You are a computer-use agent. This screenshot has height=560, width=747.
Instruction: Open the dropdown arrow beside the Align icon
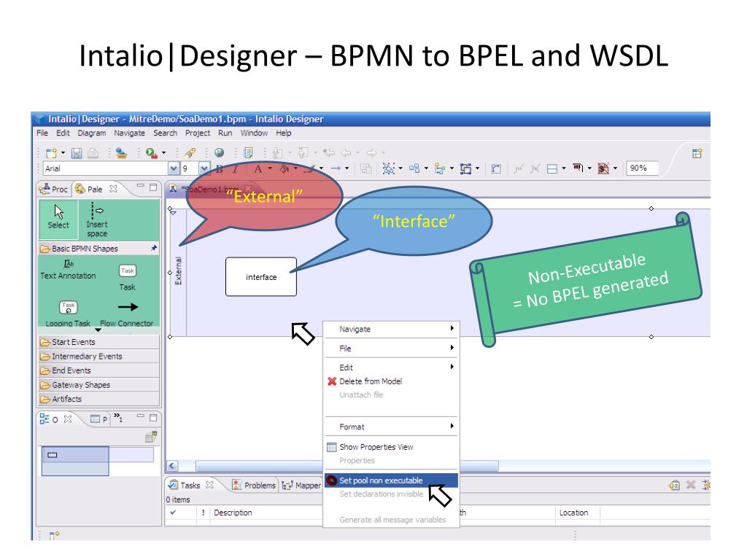point(452,168)
